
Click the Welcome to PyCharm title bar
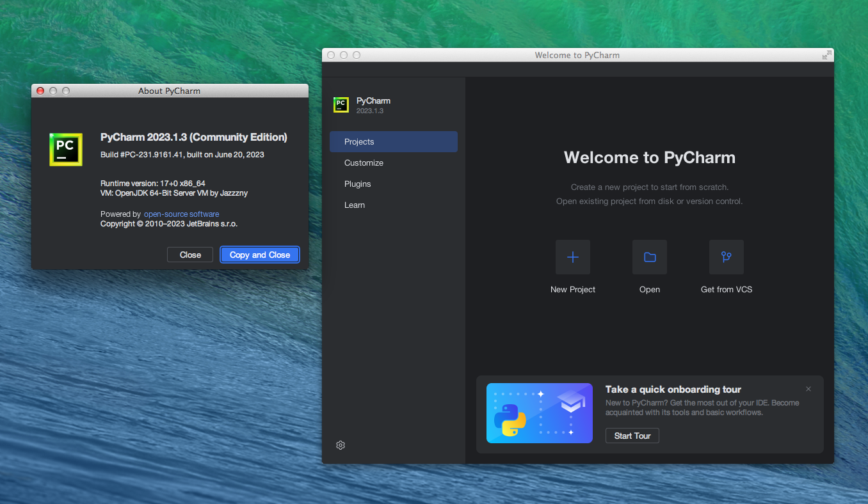(577, 55)
